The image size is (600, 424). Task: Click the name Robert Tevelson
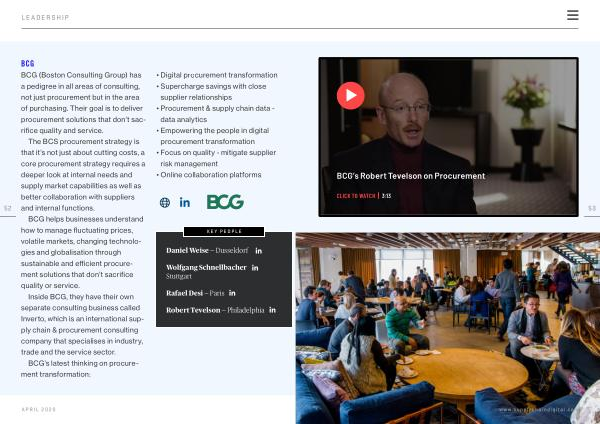click(193, 310)
